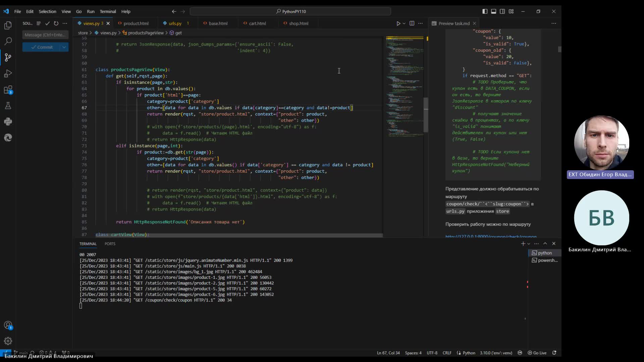644x362 pixels.
Task: Open the Edge browser tools view
Action: pos(8,137)
